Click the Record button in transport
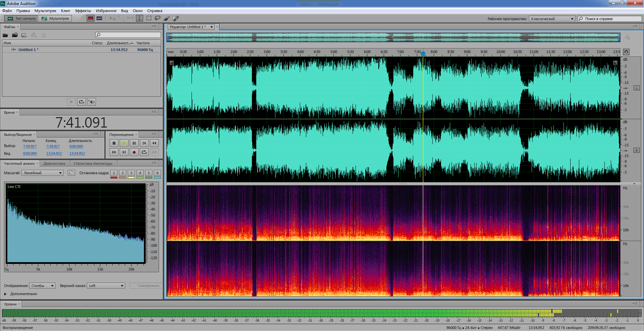 (x=134, y=152)
